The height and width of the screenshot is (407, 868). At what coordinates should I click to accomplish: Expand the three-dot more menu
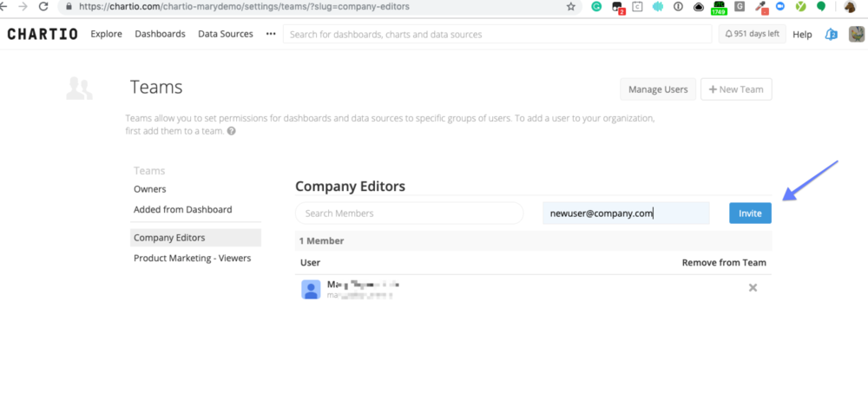coord(271,34)
